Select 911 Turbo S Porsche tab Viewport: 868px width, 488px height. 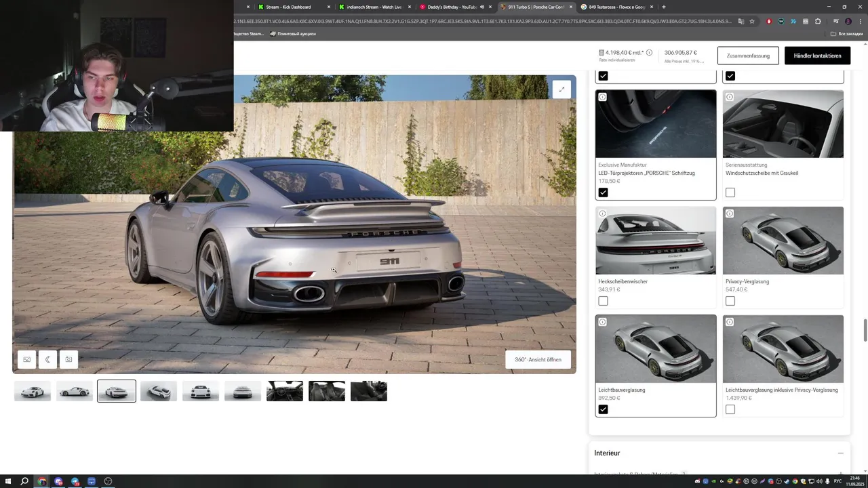click(536, 7)
